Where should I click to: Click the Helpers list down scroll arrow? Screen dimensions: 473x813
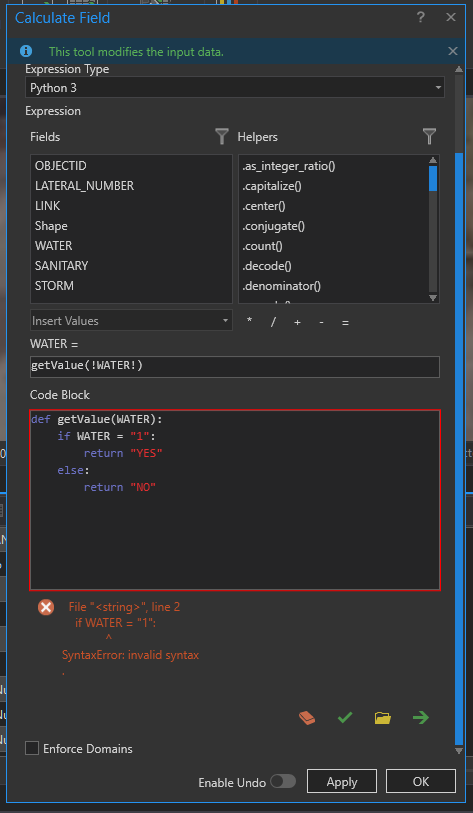tap(433, 298)
